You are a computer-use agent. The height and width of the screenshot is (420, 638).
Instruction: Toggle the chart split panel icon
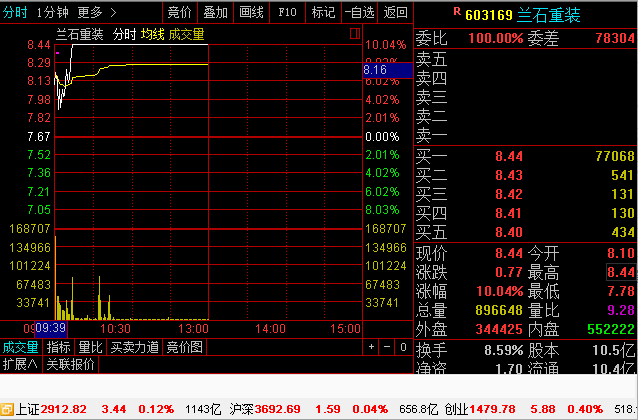tap(355, 33)
